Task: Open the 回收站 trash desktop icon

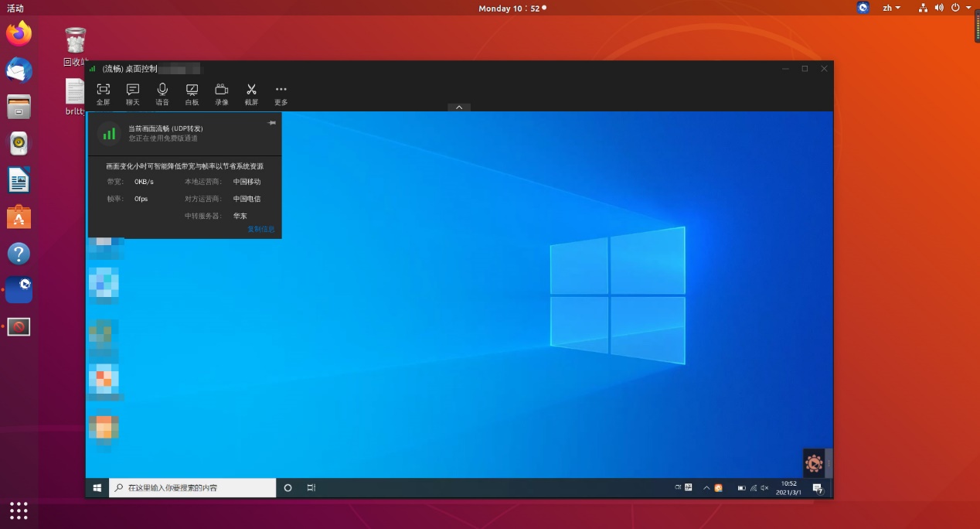Action: [76, 46]
